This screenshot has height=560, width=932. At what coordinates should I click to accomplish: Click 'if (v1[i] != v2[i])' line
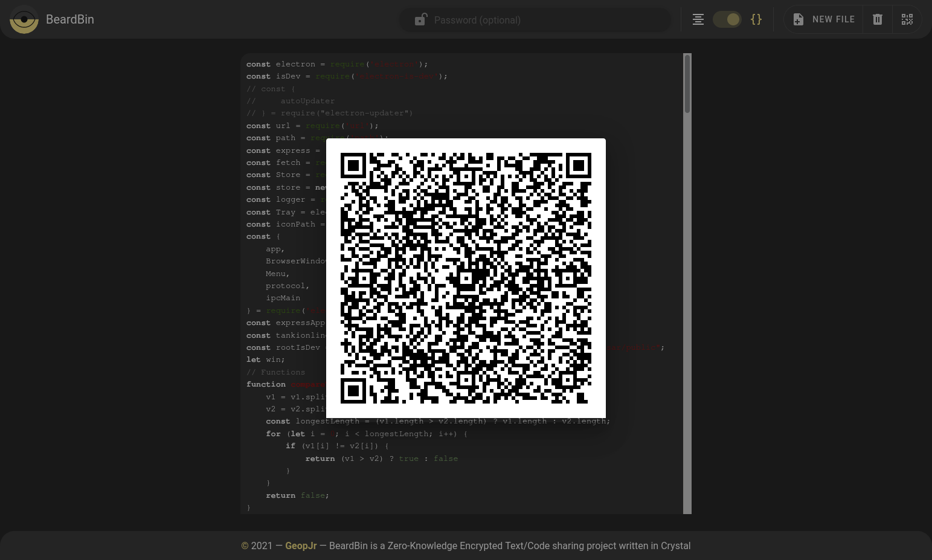point(337,446)
